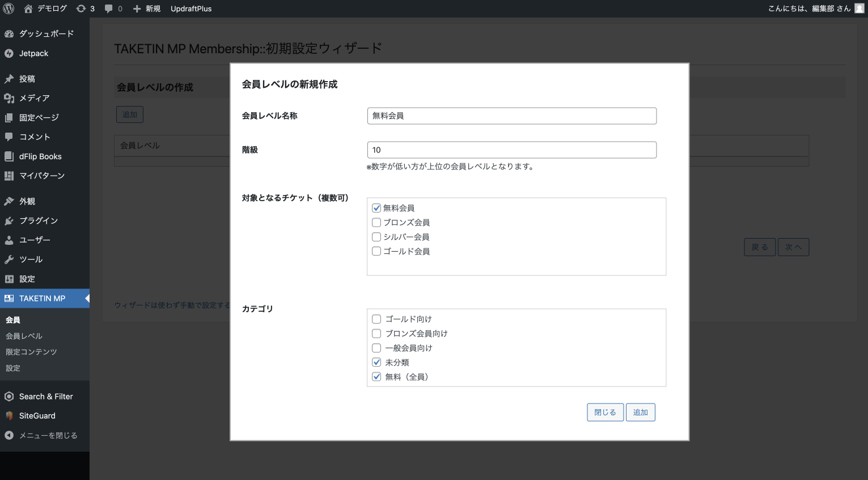Screen dimensions: 868x480
Task: Open the 会員レベル submenu item
Action: 24,336
